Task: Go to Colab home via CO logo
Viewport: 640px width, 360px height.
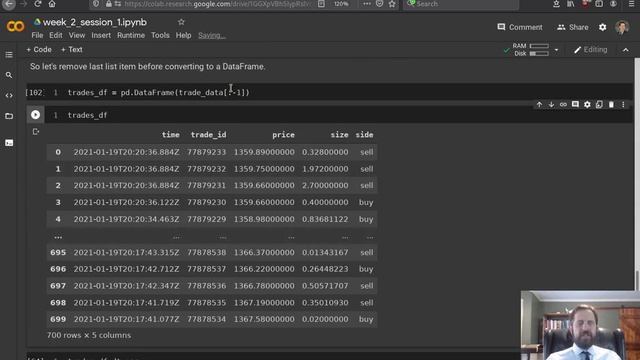Action: (x=16, y=27)
